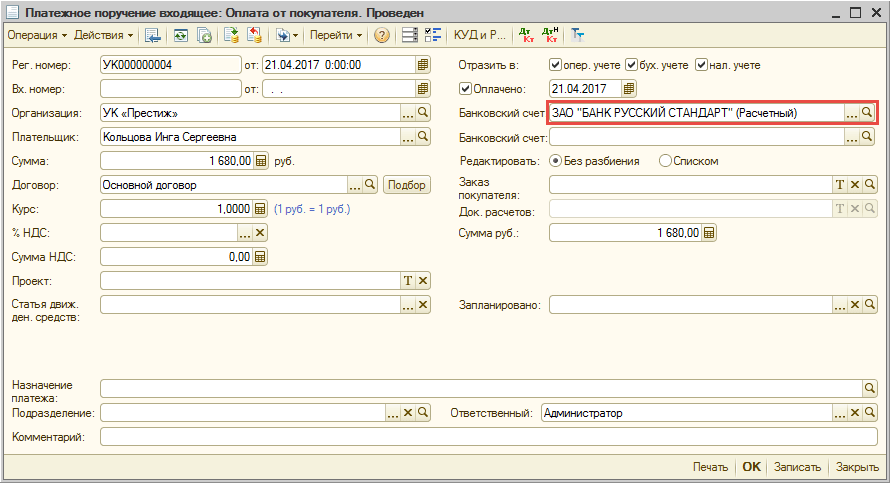Open the Операция menu
The image size is (890, 483).
click(x=37, y=35)
